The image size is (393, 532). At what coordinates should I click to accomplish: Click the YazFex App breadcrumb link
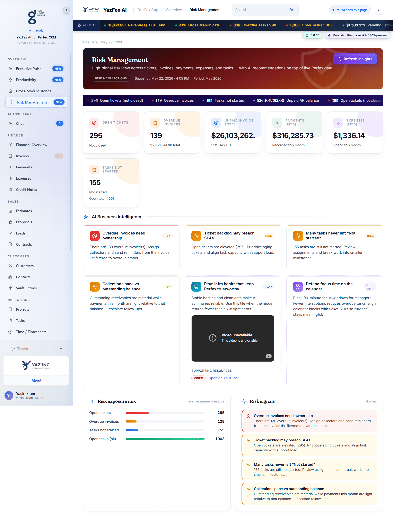coord(148,10)
